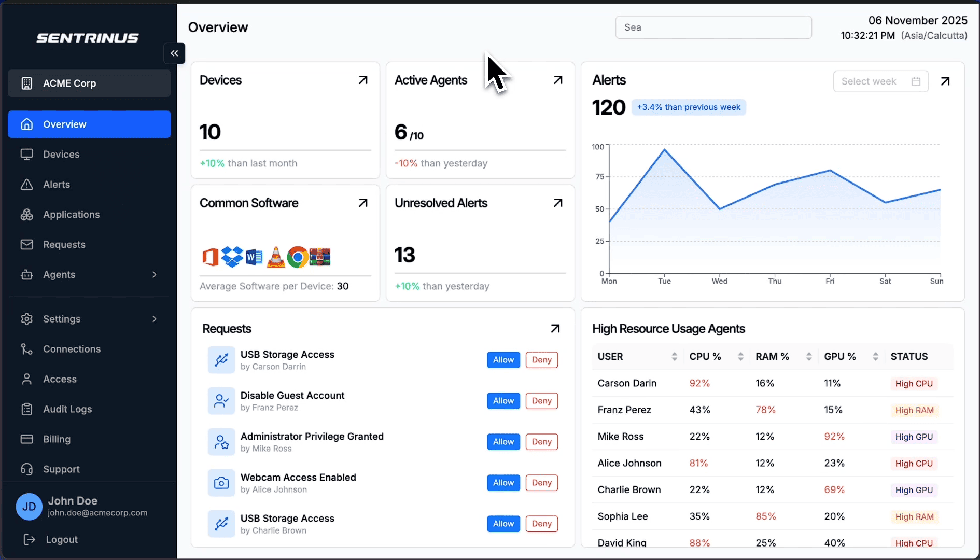Open Devices card via arrow icon
This screenshot has height=560, width=980.
(363, 80)
